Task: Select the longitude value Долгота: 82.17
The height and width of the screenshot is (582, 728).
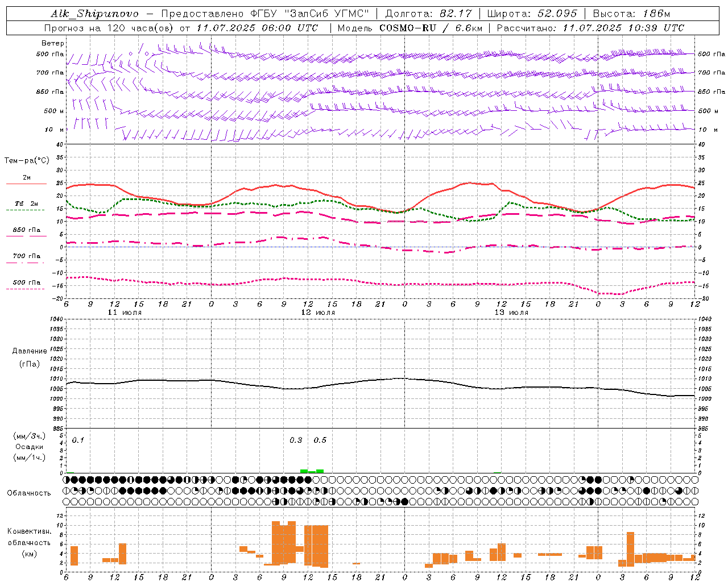Action: pos(428,14)
